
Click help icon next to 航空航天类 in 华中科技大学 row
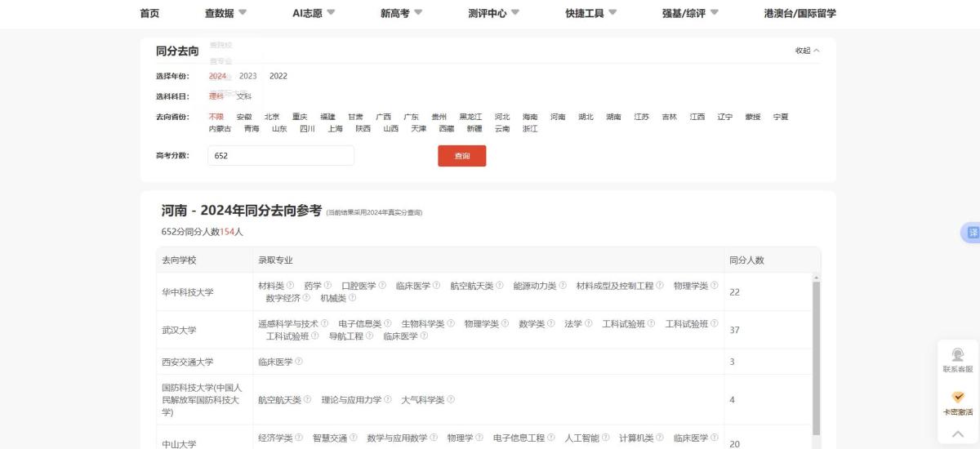tap(500, 286)
